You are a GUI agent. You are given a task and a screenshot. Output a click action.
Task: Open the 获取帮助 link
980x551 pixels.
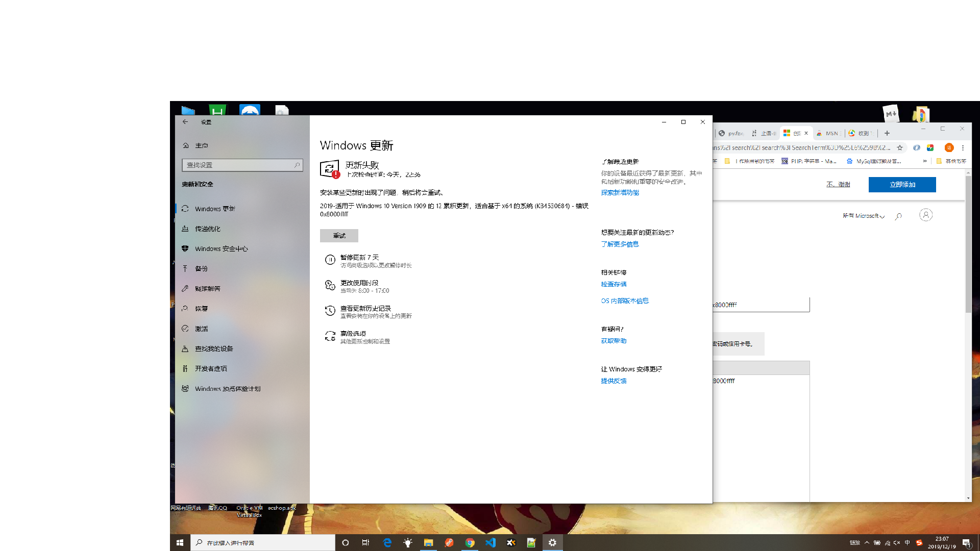(614, 341)
